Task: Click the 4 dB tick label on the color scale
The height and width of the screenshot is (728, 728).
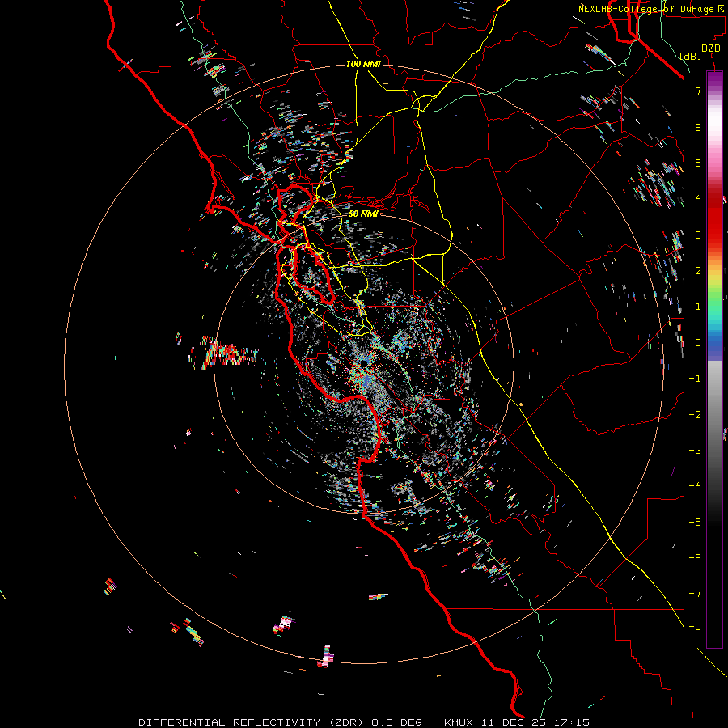Action: tap(698, 199)
